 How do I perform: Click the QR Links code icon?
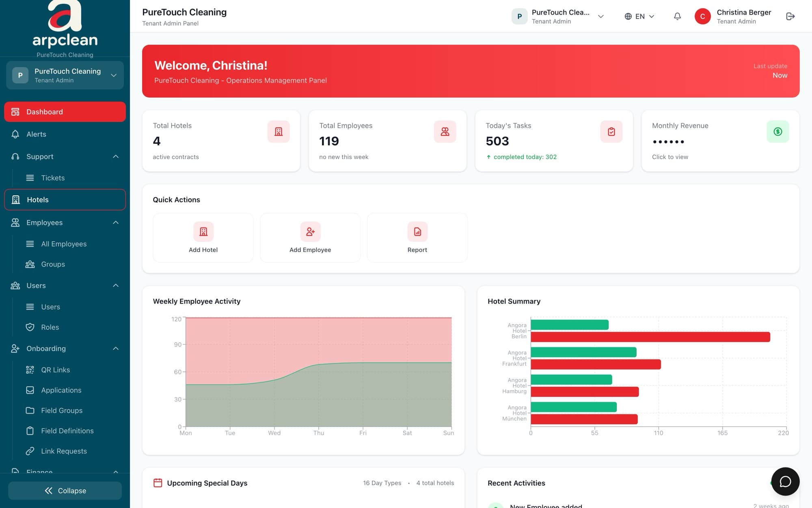[x=30, y=370]
